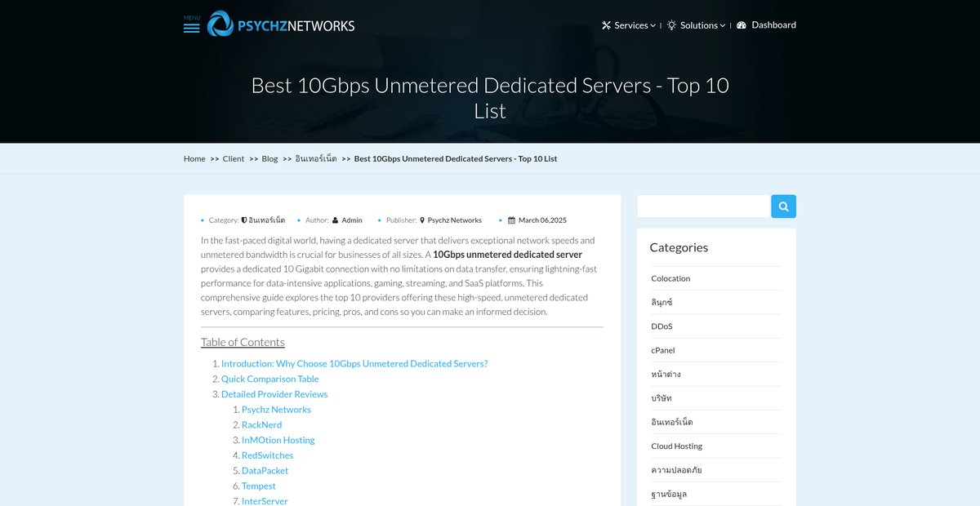Jump to Introduction: Why Choose 10Gbps section
This screenshot has height=506, width=980.
354,364
